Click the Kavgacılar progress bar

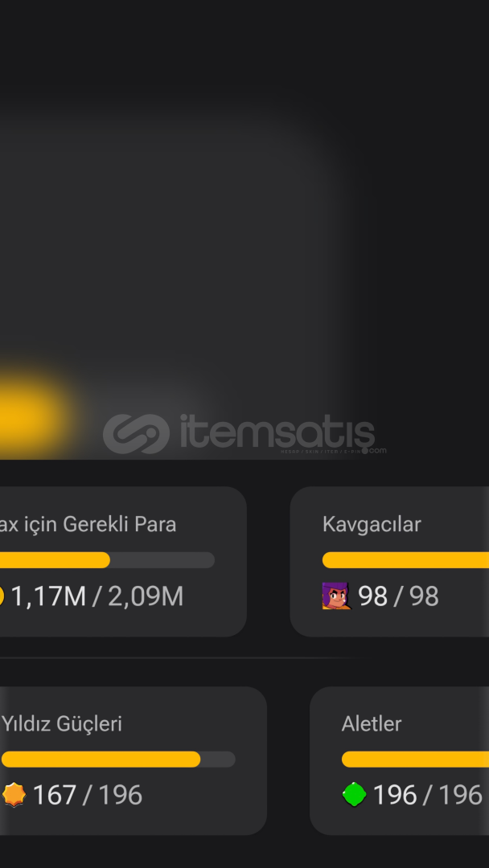point(405,560)
